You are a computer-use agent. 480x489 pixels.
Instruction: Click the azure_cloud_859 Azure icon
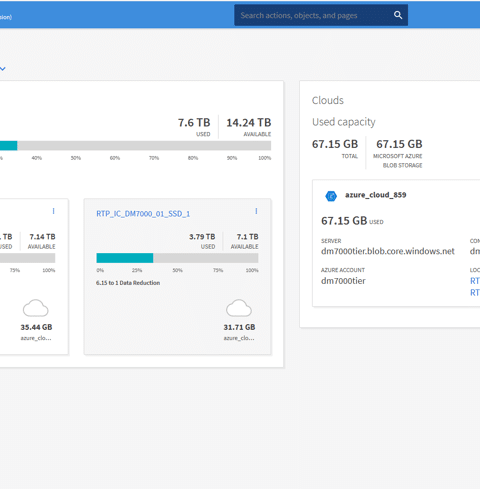click(x=331, y=196)
